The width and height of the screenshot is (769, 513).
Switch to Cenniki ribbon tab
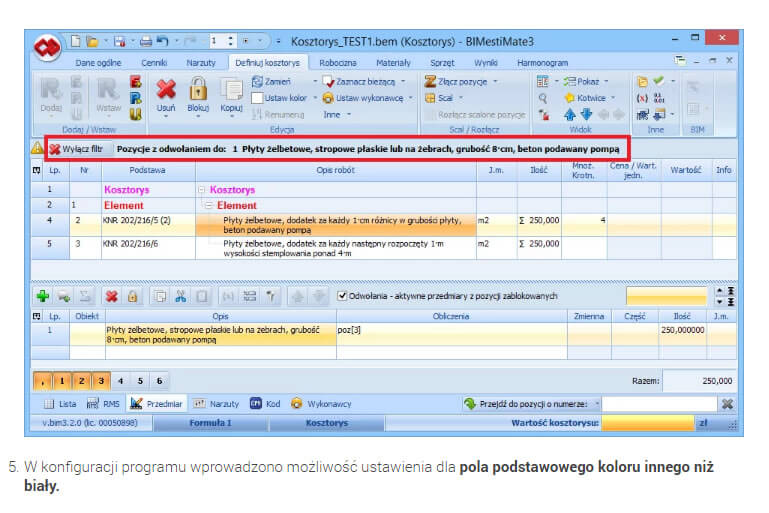pyautogui.click(x=154, y=63)
